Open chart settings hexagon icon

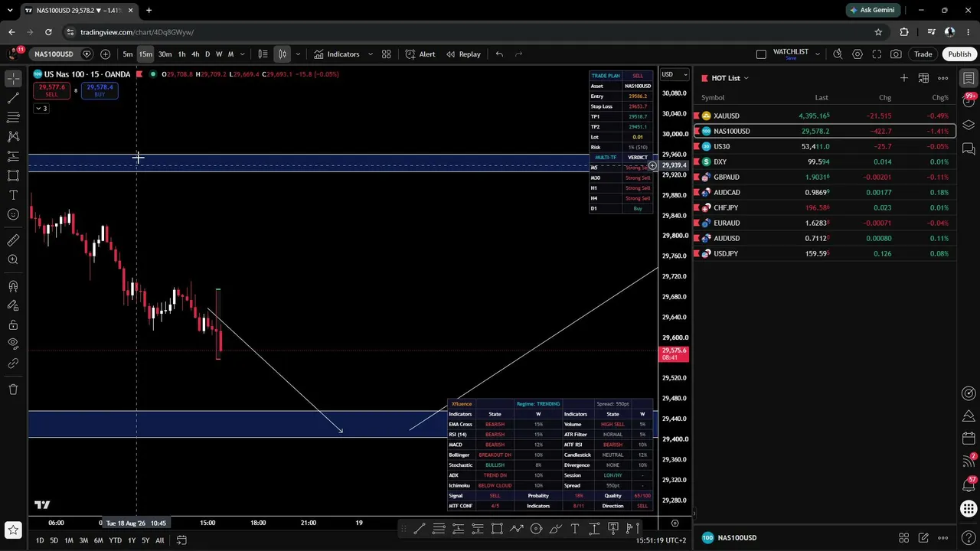857,54
